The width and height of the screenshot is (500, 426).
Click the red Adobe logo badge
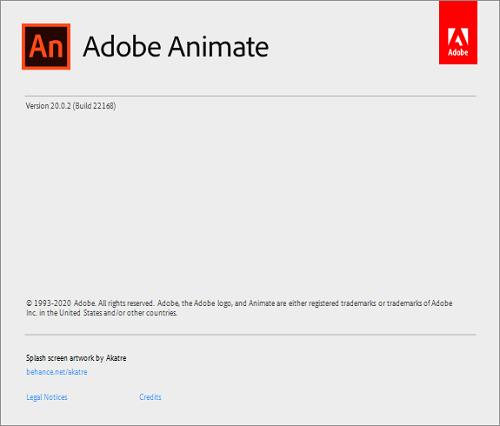coord(458,32)
